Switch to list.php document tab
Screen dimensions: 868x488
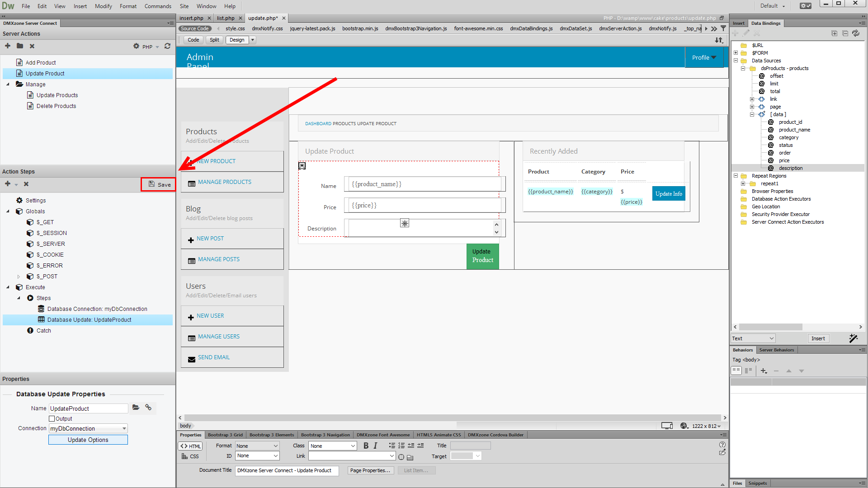(226, 18)
